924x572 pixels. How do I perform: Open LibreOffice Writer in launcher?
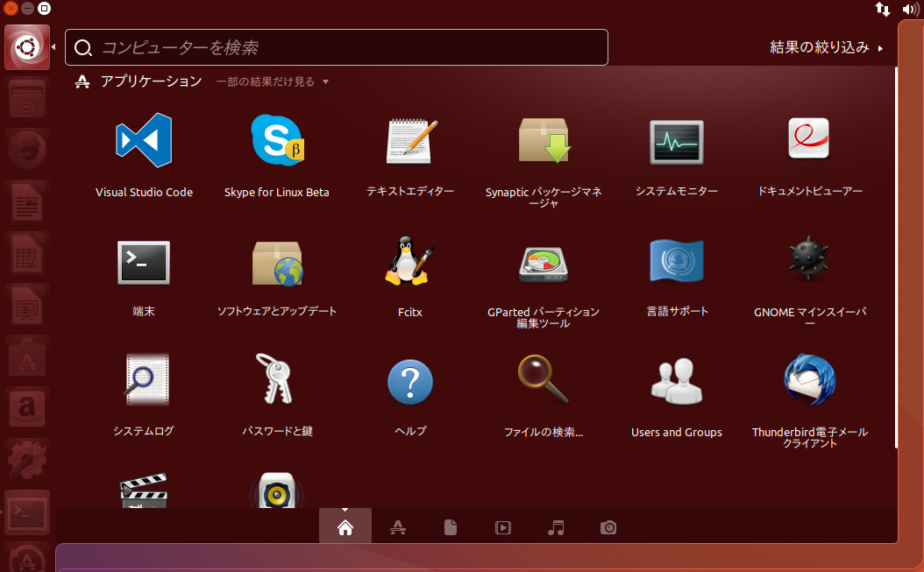coord(27,201)
